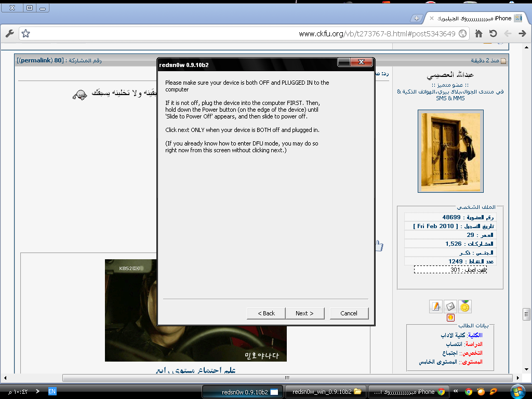
Task: Click the gold medal icon
Action: point(465,307)
